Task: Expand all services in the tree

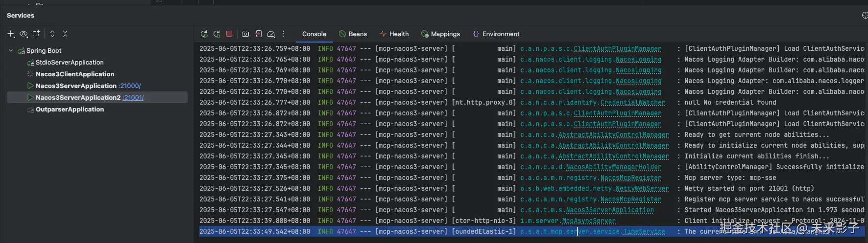Action: 52,34
